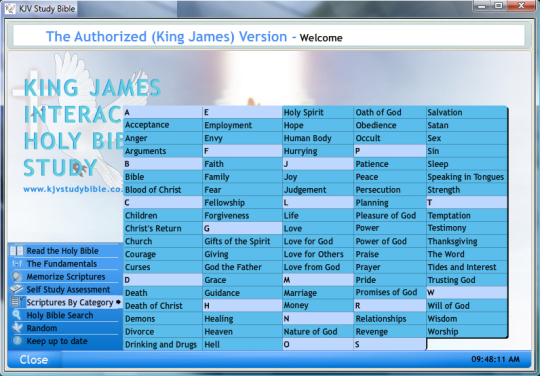
Task: Select Memorize Scriptures from the sidebar
Action: tap(64, 276)
